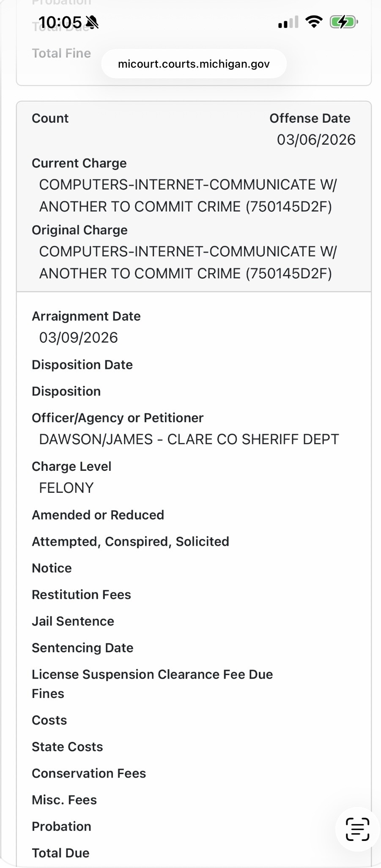The width and height of the screenshot is (381, 868).
Task: Open the micourt.courts.michigan.gov address pill
Action: pyautogui.click(x=194, y=64)
